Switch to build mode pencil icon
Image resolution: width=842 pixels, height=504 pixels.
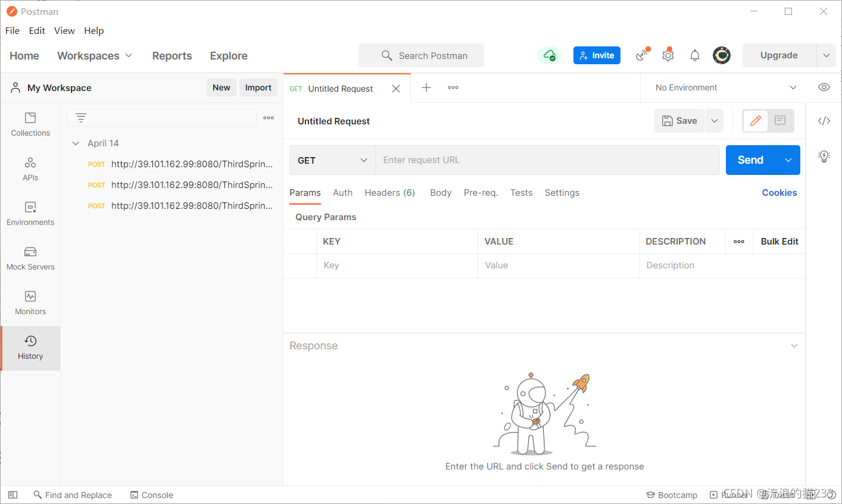pos(755,121)
